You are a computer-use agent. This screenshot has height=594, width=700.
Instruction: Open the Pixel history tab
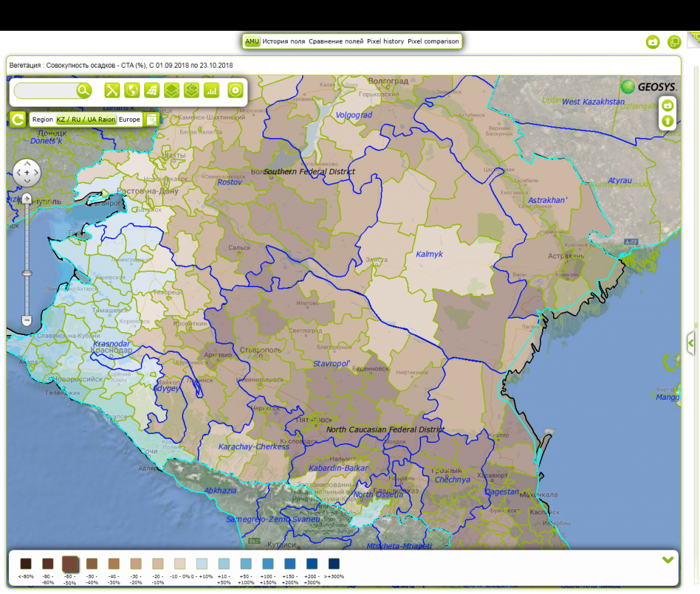coord(386,42)
